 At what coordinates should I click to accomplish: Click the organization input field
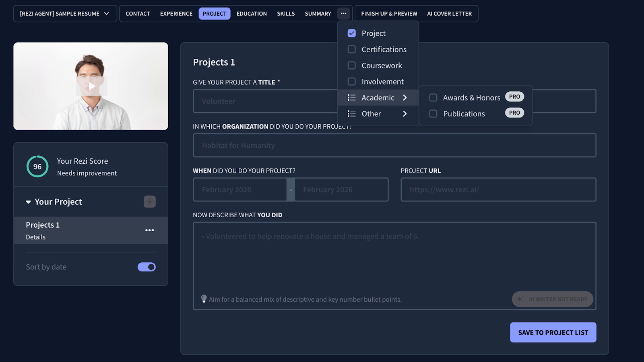click(x=394, y=145)
